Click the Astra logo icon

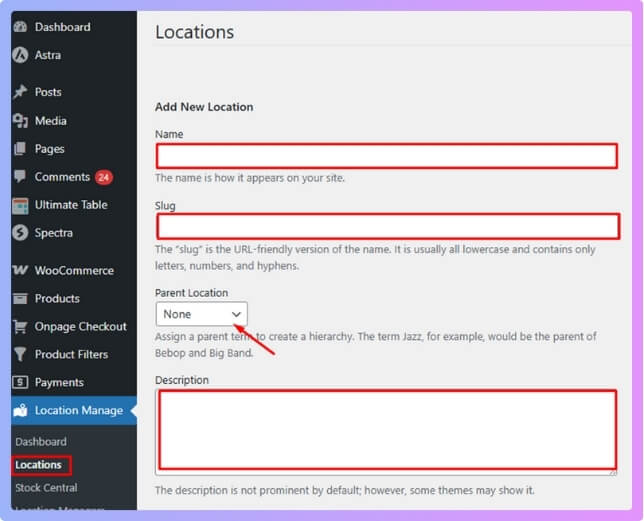tap(20, 55)
